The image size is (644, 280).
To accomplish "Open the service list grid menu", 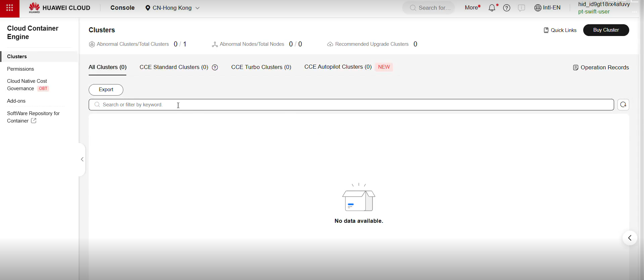I will point(10,8).
